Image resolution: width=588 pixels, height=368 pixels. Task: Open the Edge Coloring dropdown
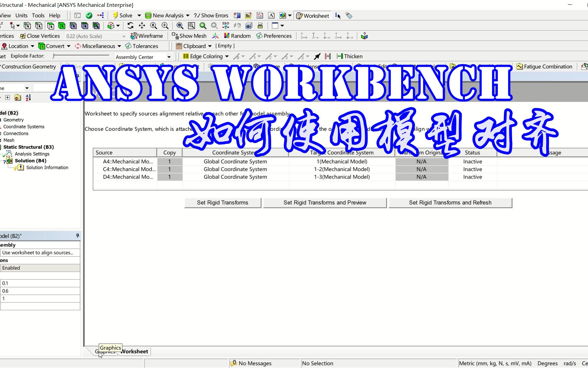coord(227,56)
